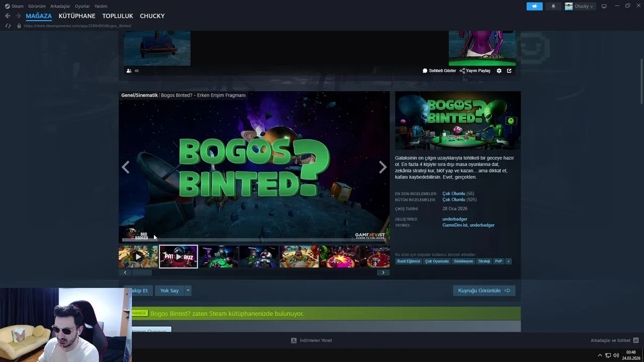Open the Chucky account dropdown
Image resolution: width=644 pixels, height=362 pixels.
584,6
